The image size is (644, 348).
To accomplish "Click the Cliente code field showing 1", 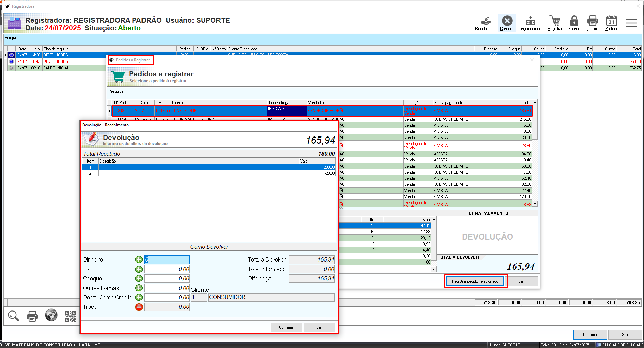I will click(199, 297).
